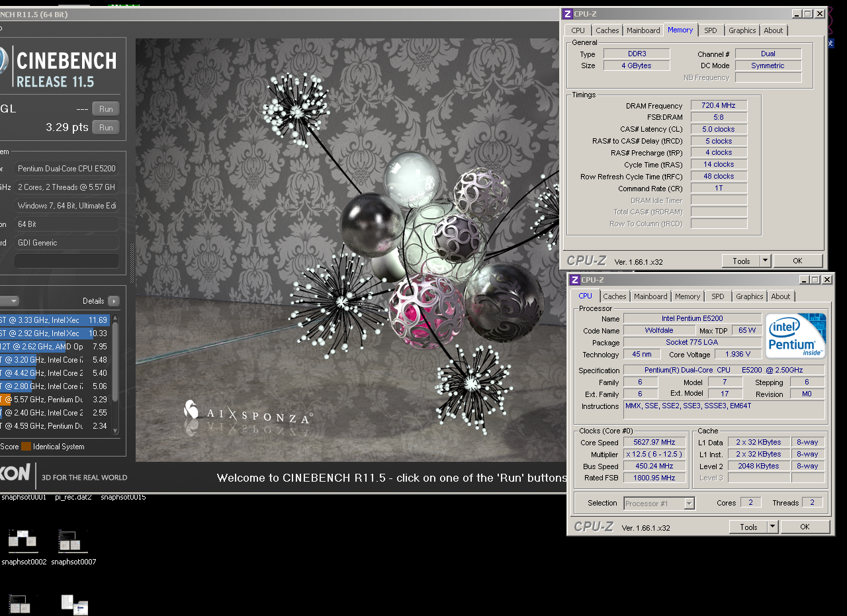Screen dimensions: 847x616
Task: Select SPD tab in lower CPU-Z window
Action: point(718,296)
